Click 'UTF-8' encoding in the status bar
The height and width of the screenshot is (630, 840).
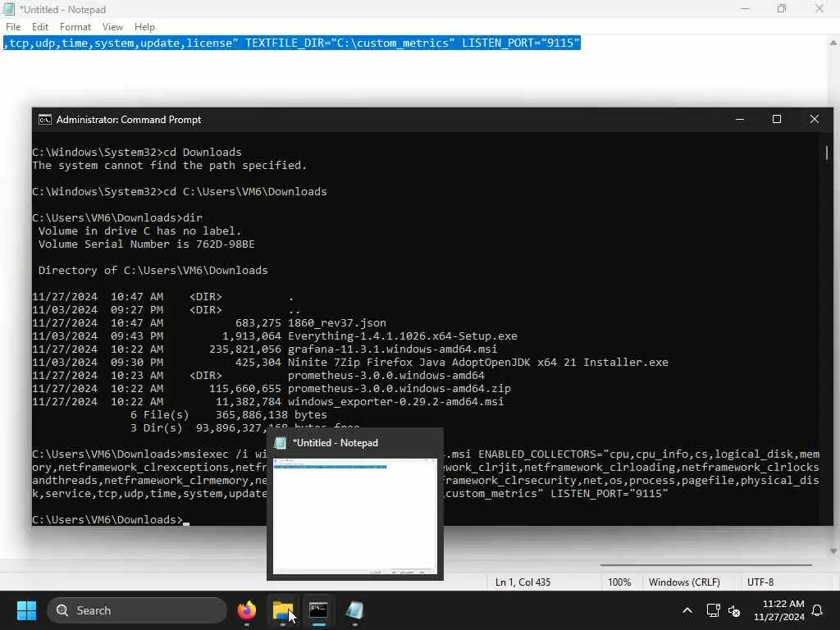[x=760, y=582]
